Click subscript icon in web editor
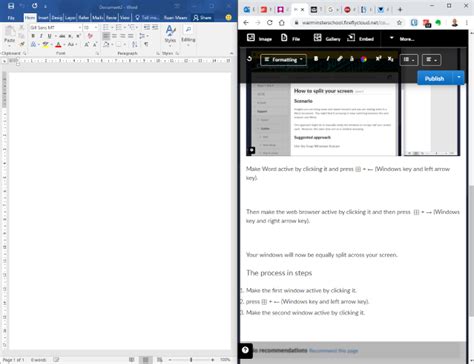The image size is (474, 364). pos(390,59)
